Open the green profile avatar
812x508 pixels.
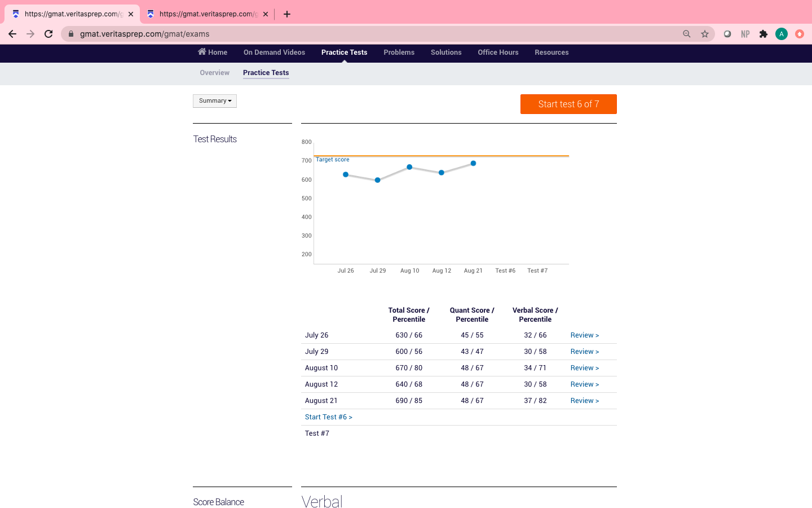click(782, 34)
